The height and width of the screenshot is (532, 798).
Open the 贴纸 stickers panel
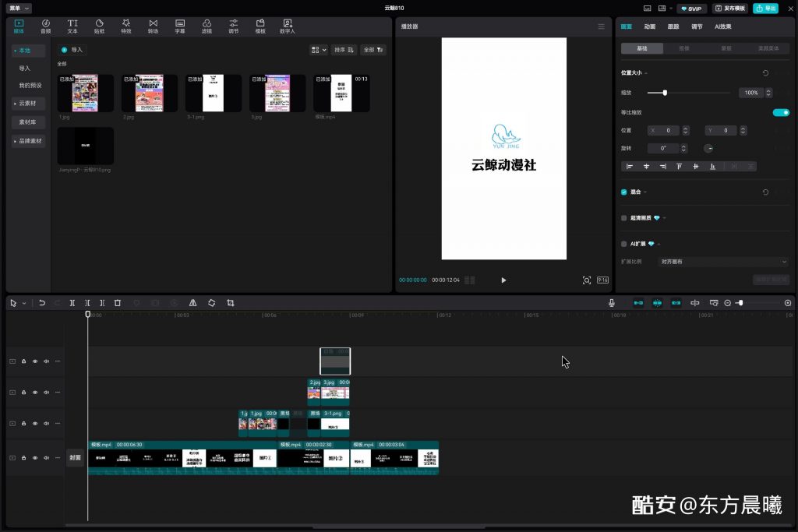[x=99, y=26]
